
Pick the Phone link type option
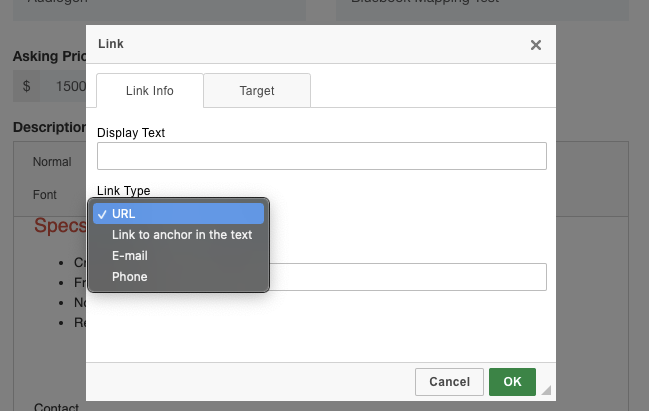tap(178, 276)
